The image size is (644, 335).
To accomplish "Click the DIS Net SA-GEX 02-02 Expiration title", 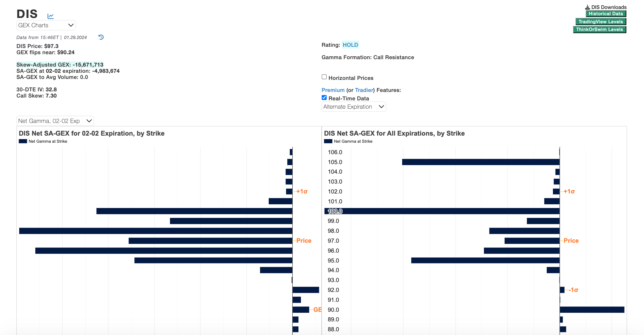I will pyautogui.click(x=92, y=133).
